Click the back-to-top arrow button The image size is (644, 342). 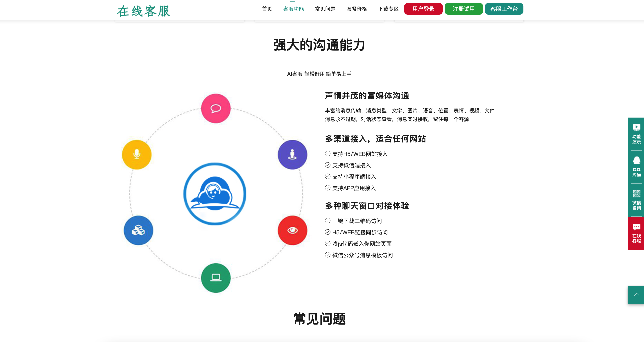point(636,295)
